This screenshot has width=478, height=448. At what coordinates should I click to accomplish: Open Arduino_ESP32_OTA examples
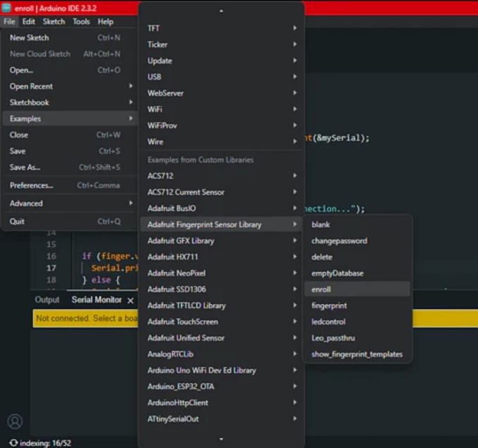point(221,386)
